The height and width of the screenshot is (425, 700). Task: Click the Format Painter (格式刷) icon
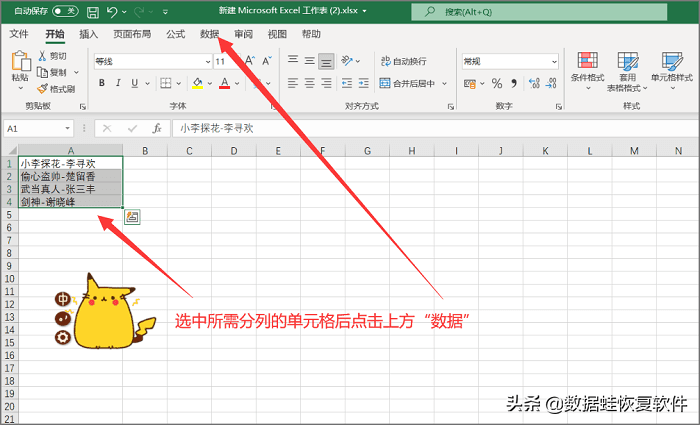tap(42, 89)
